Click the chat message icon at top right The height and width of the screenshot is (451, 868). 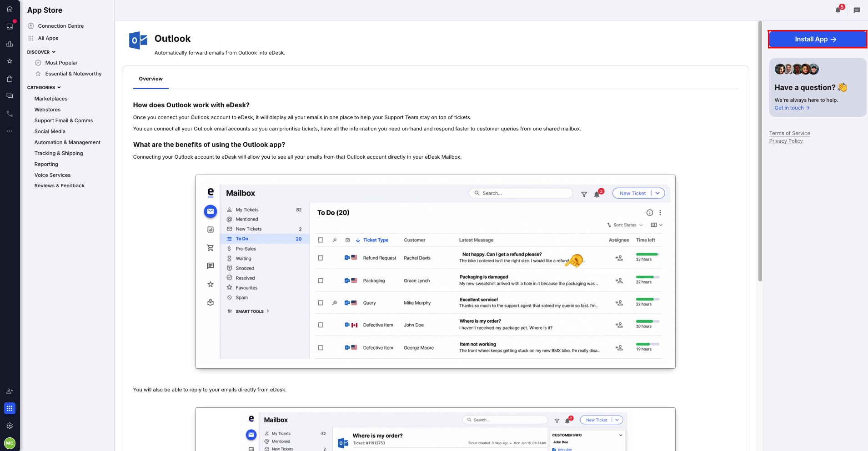(857, 10)
